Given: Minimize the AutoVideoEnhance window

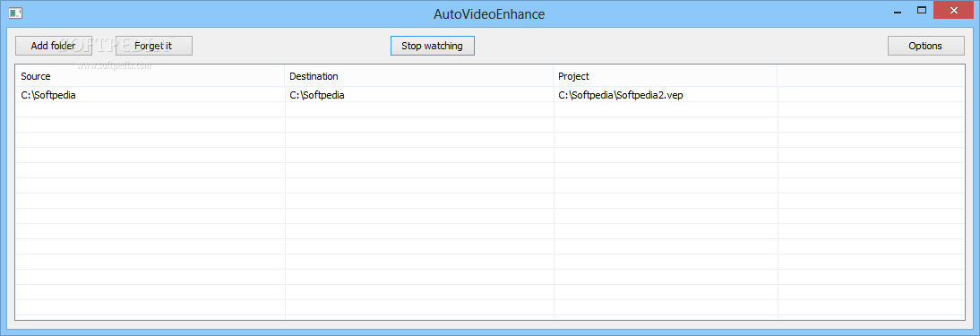Looking at the screenshot, I should pyautogui.click(x=898, y=11).
